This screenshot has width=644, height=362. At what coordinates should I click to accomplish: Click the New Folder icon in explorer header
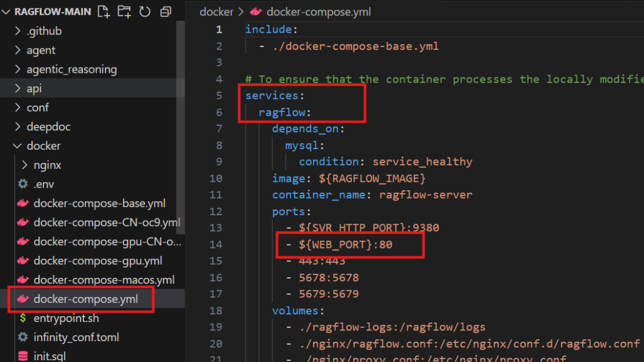(x=124, y=11)
